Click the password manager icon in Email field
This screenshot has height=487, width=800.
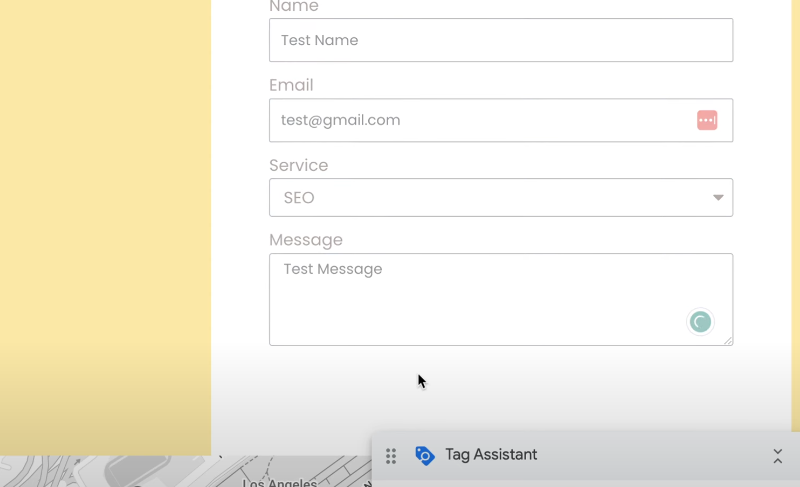point(707,120)
